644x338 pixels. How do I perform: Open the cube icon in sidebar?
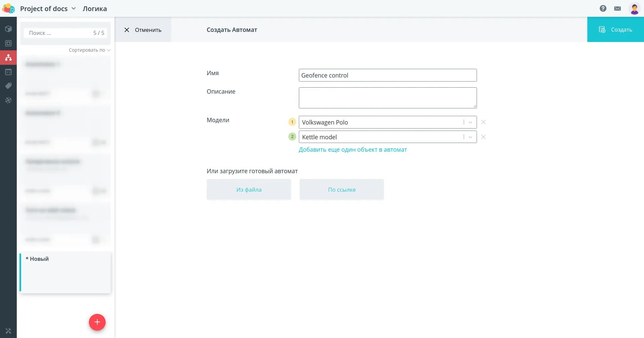pos(8,29)
